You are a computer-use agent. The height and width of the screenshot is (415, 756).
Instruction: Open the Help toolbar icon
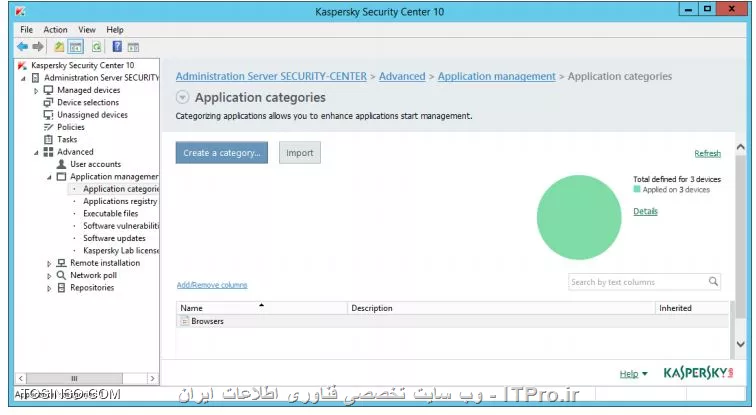pyautogui.click(x=117, y=47)
